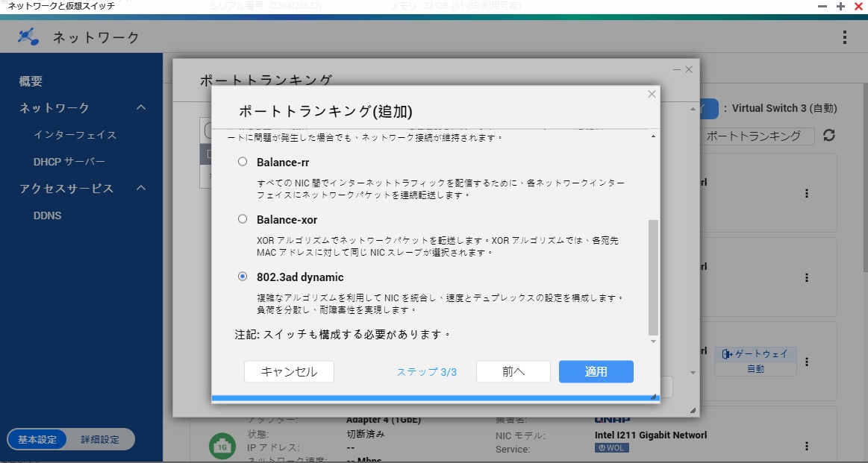Click the network app logo icon

(x=28, y=37)
